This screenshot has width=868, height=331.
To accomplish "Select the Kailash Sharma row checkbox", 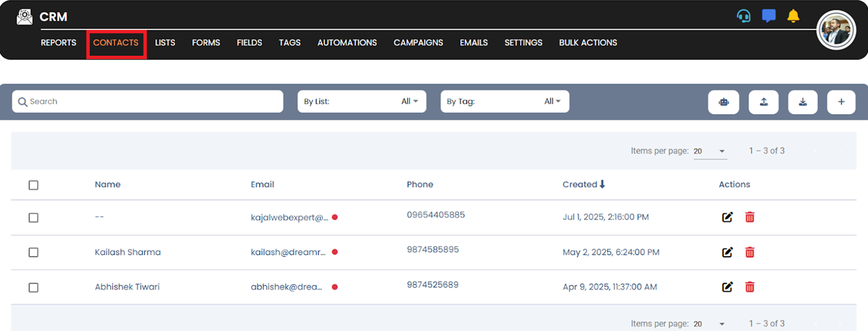I will point(33,252).
